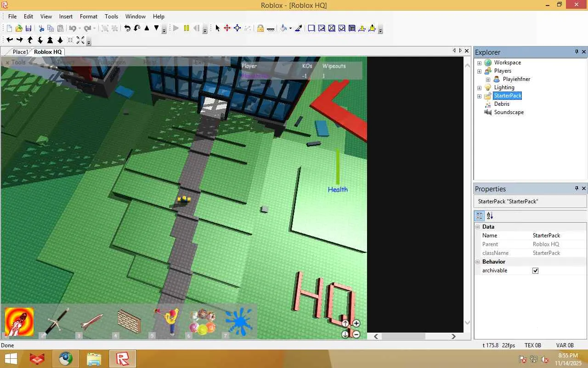Viewport: 588px width, 368px height.
Task: Click the rotate-left curved arrow icon
Action: pyautogui.click(x=127, y=29)
